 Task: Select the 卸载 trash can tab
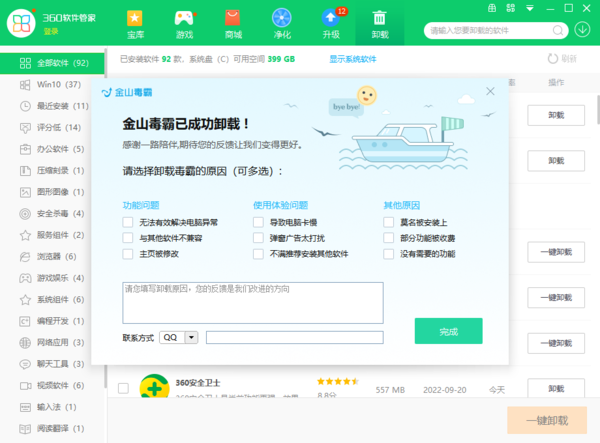(x=380, y=24)
